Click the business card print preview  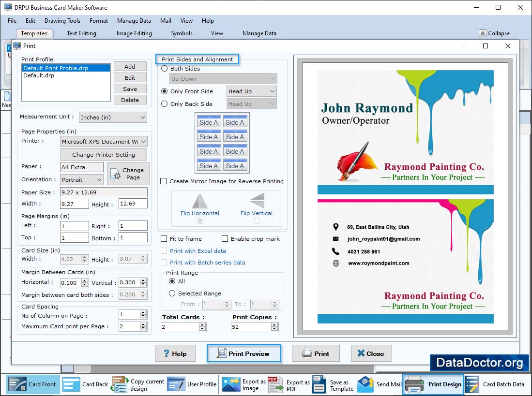405,197
